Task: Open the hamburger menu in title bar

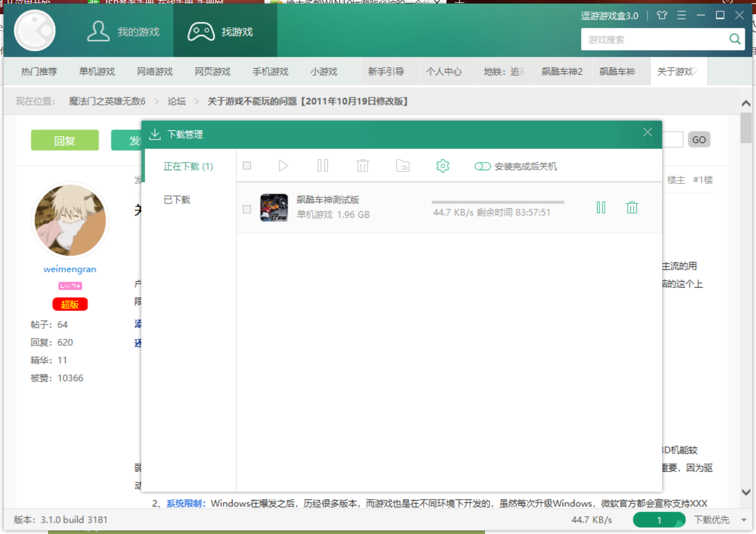Action: pyautogui.click(x=682, y=15)
